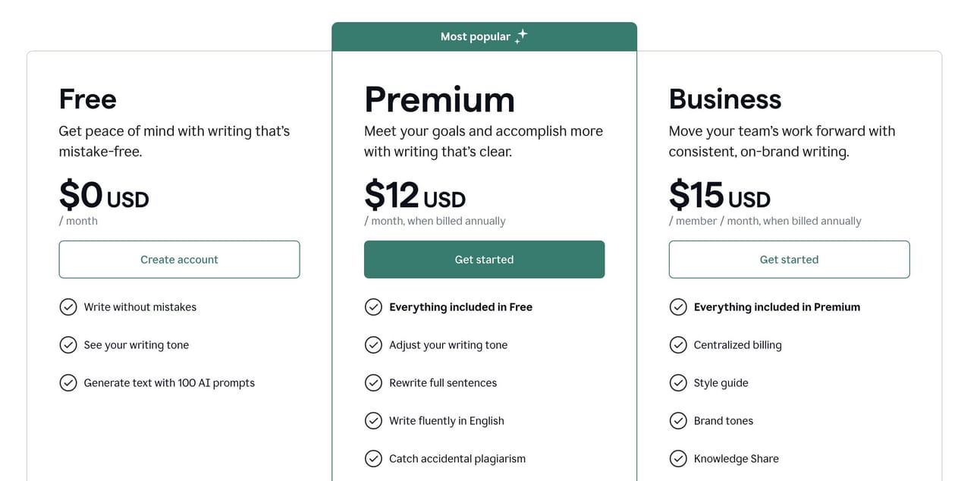Click checkmark beside Everything included in Premium
This screenshot has width=980, height=481.
pos(678,307)
